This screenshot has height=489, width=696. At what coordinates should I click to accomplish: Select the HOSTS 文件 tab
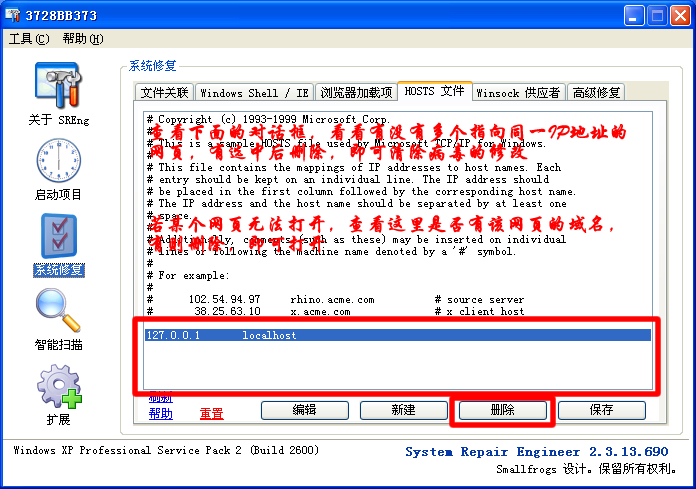point(435,91)
